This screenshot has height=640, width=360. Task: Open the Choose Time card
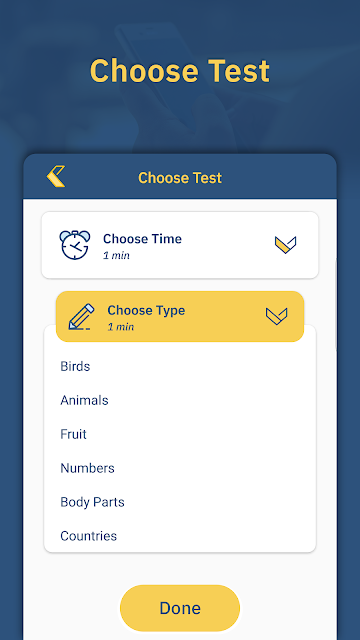pos(180,245)
